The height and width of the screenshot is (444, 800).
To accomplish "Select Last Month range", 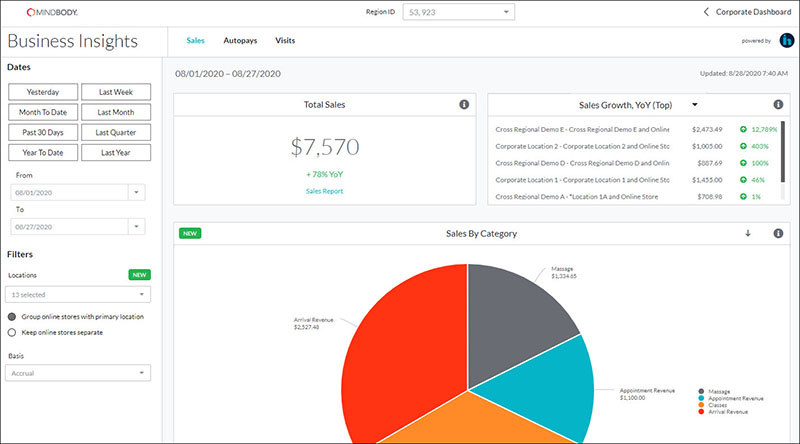I will [116, 112].
